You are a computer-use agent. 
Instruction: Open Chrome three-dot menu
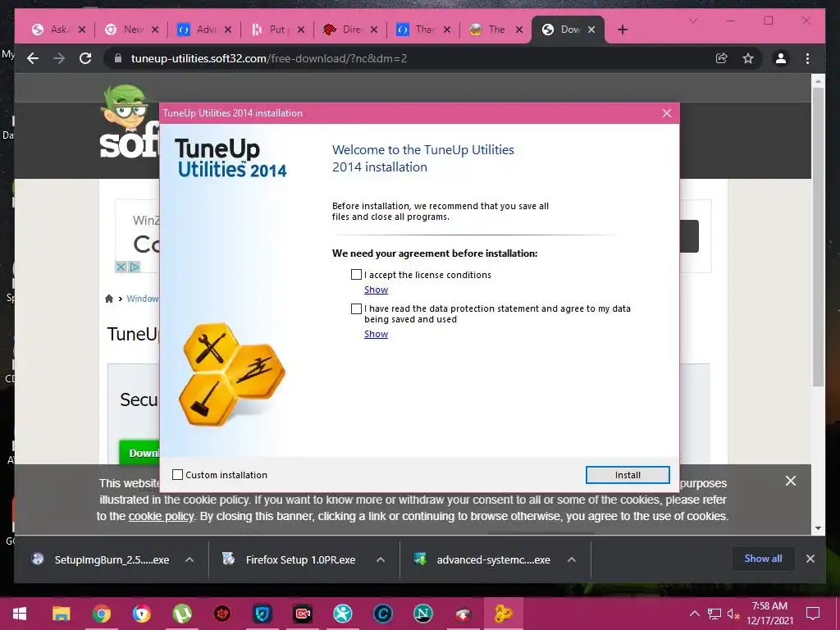click(807, 58)
